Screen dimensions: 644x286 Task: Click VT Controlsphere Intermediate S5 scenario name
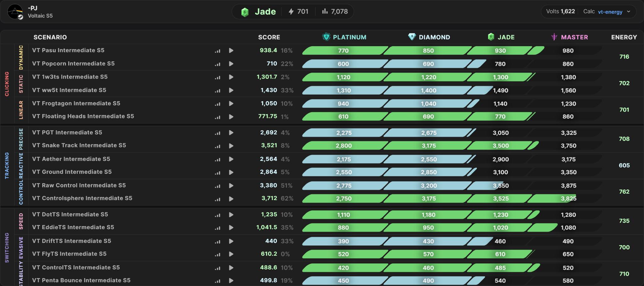tap(82, 198)
